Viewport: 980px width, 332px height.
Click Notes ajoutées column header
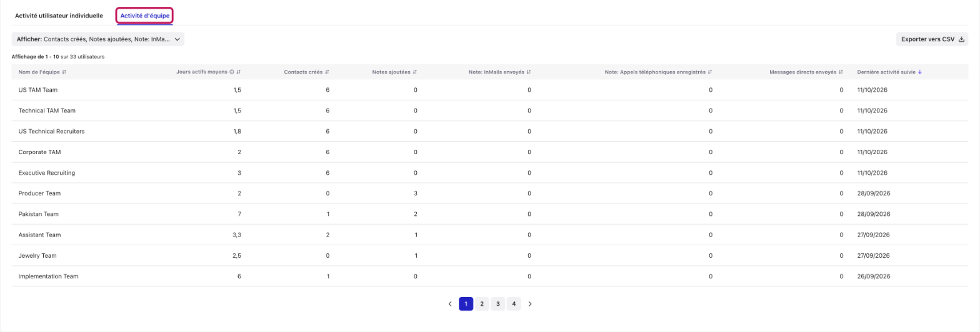tap(391, 72)
